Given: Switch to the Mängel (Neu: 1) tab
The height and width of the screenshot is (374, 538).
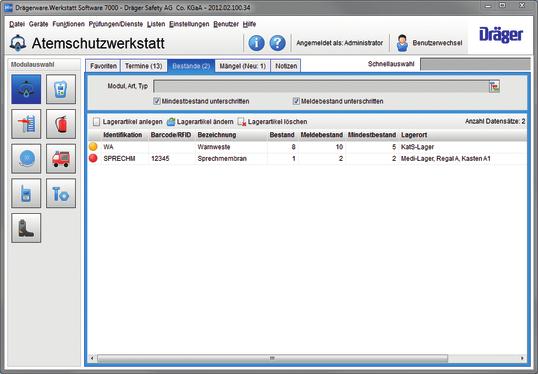Looking at the screenshot, I should coord(243,66).
